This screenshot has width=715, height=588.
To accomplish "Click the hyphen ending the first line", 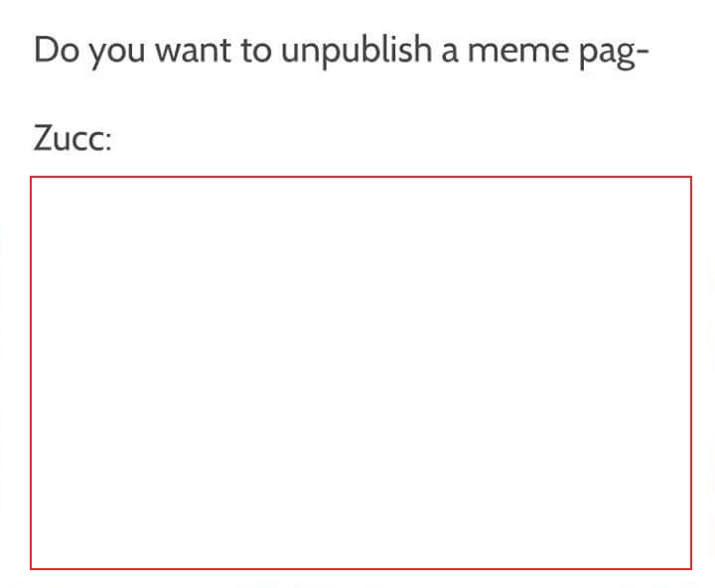I will click(643, 54).
